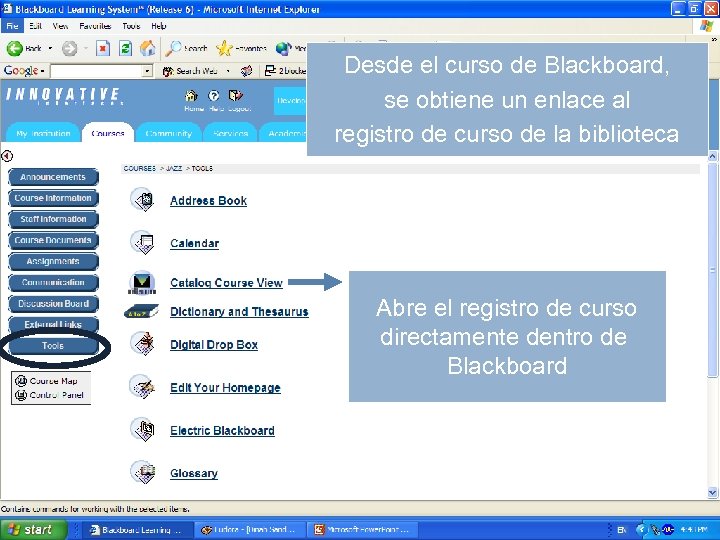Viewport: 720px width, 540px height.
Task: Open the Discussion Board button
Action: pyautogui.click(x=53, y=304)
